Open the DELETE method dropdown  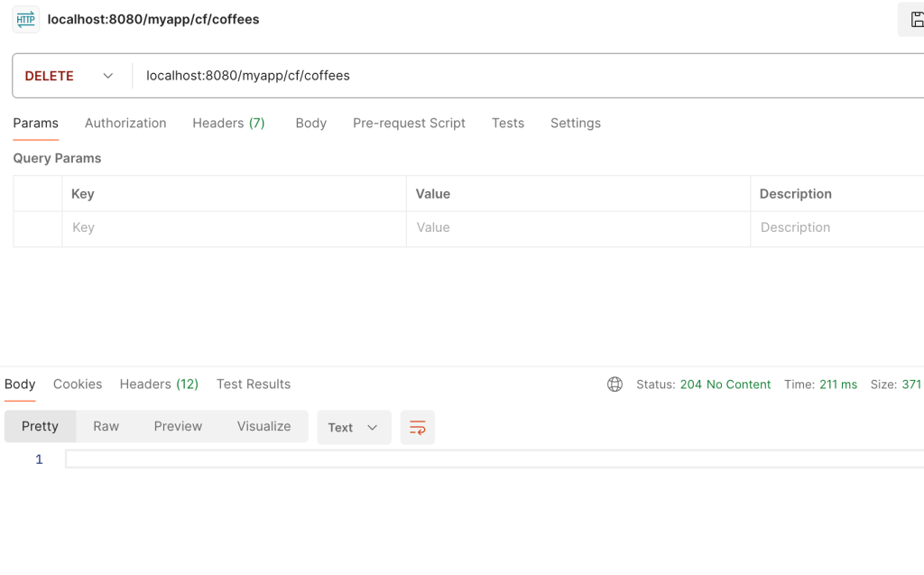70,76
